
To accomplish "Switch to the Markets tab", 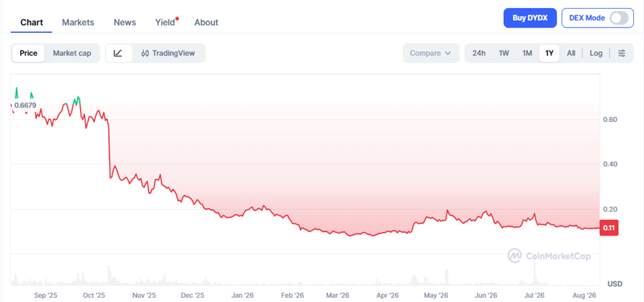I will [x=78, y=22].
